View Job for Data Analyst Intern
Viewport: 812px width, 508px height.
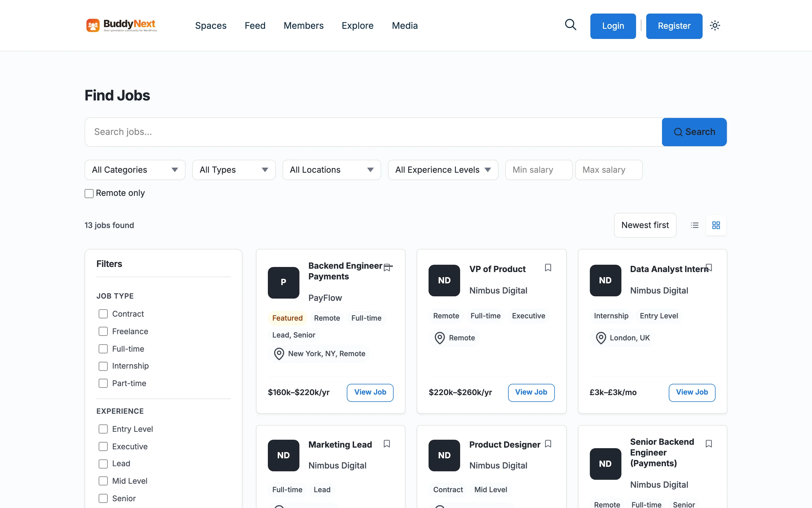tap(692, 392)
